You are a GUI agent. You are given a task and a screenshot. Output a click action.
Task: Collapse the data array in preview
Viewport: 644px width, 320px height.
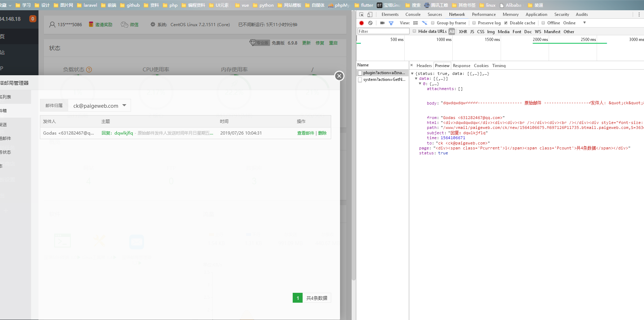(x=416, y=79)
